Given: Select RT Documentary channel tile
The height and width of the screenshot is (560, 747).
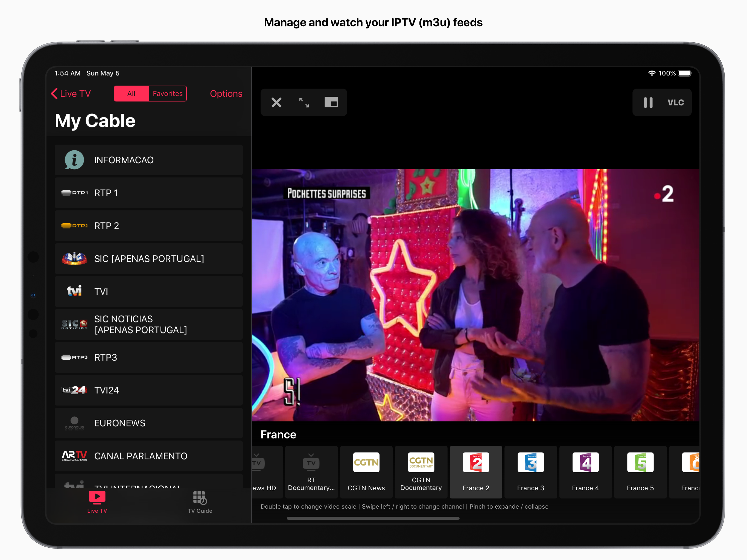Looking at the screenshot, I should click(x=311, y=471).
